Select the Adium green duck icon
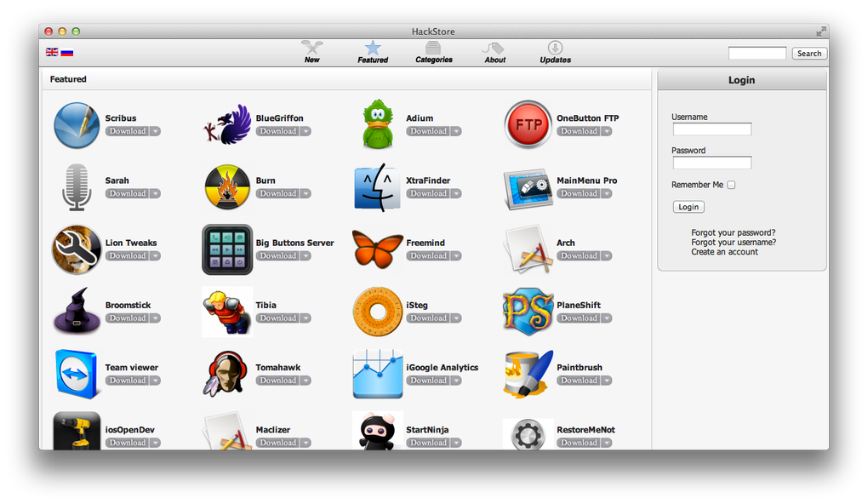868x504 pixels. coord(378,124)
